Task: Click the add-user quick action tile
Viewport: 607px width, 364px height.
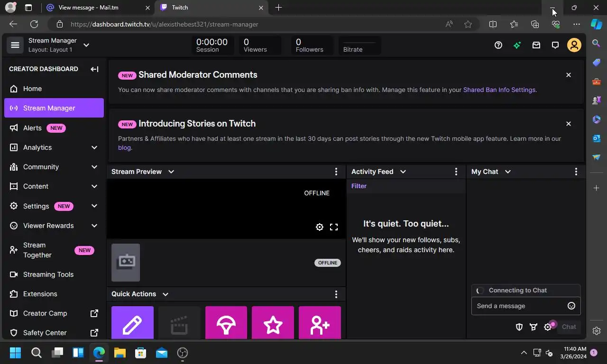Action: coord(320,323)
